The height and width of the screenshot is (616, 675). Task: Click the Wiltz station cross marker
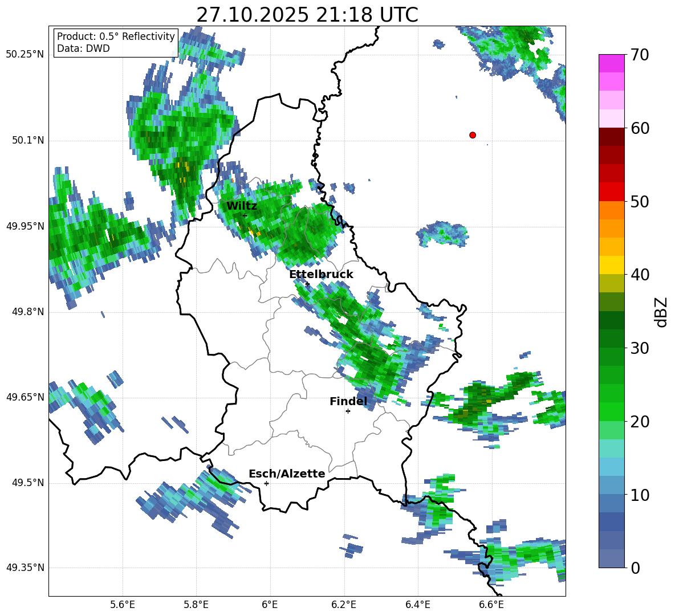pyautogui.click(x=245, y=215)
